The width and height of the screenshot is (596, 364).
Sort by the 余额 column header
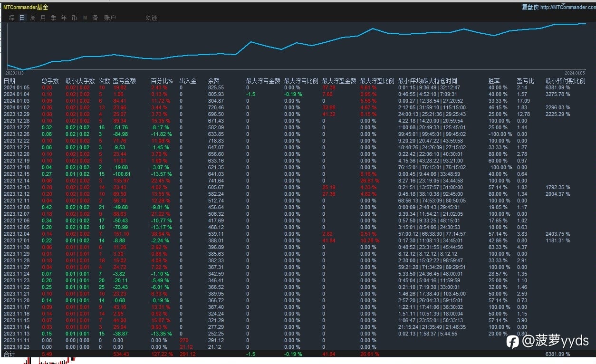click(213, 81)
